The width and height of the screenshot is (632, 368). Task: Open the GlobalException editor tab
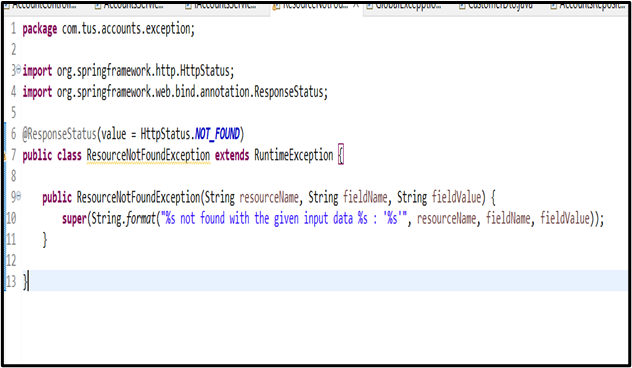[404, 6]
